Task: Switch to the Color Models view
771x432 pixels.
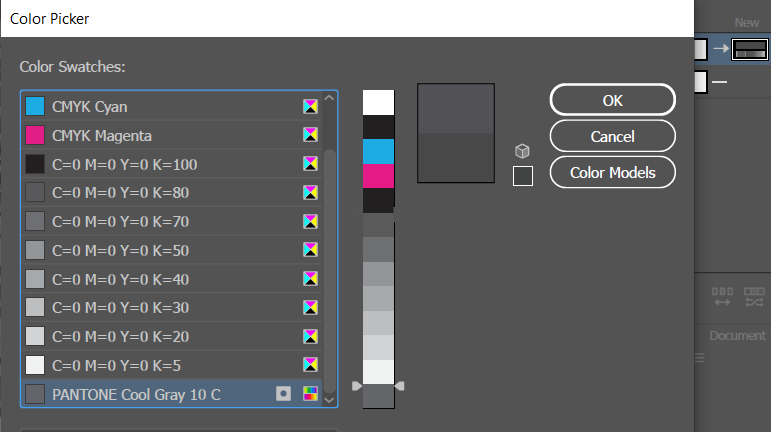Action: click(612, 172)
